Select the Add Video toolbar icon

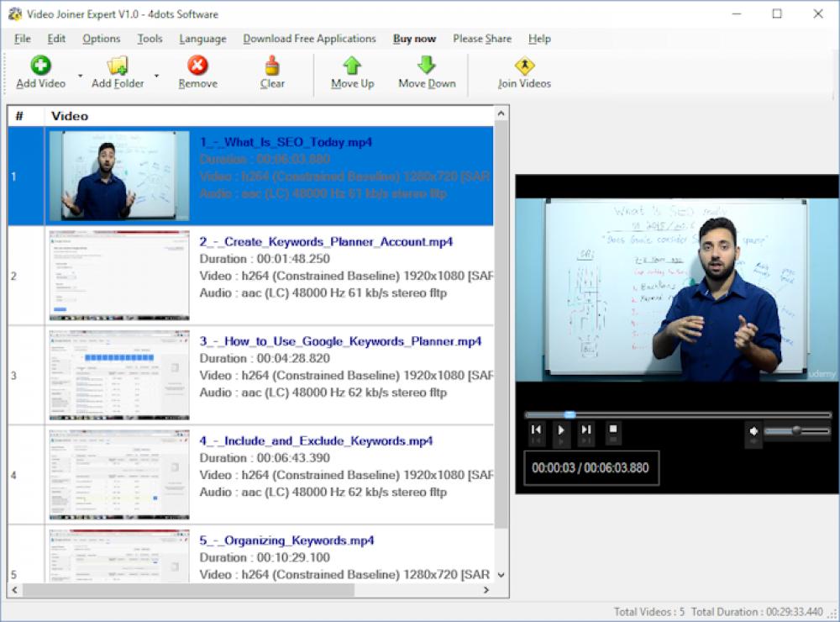39,71
